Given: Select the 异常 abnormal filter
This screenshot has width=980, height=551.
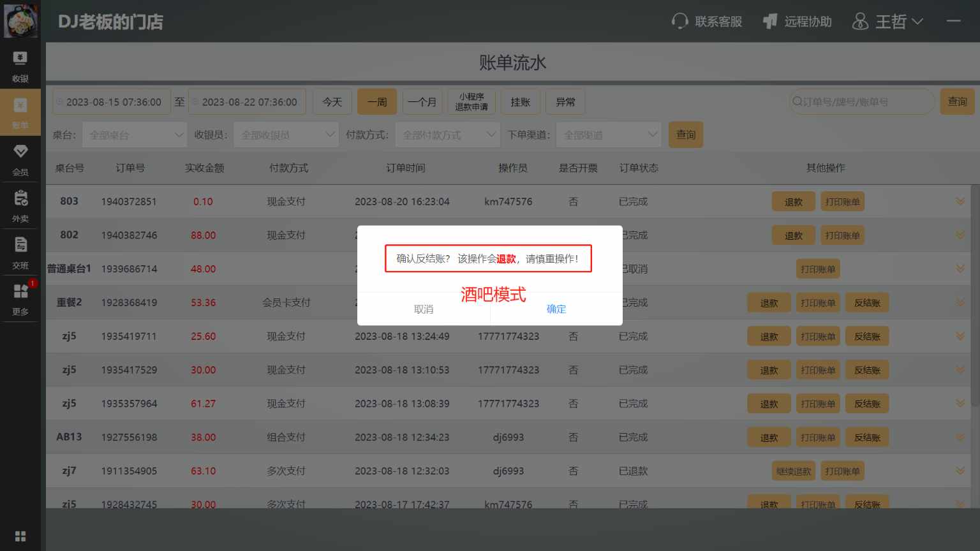Looking at the screenshot, I should click(565, 102).
